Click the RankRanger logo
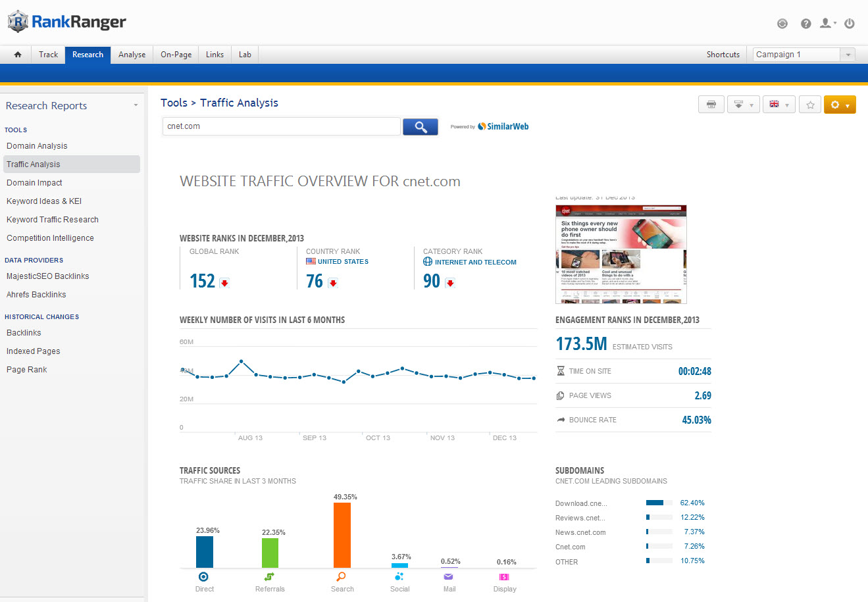The width and height of the screenshot is (868, 602). click(67, 22)
